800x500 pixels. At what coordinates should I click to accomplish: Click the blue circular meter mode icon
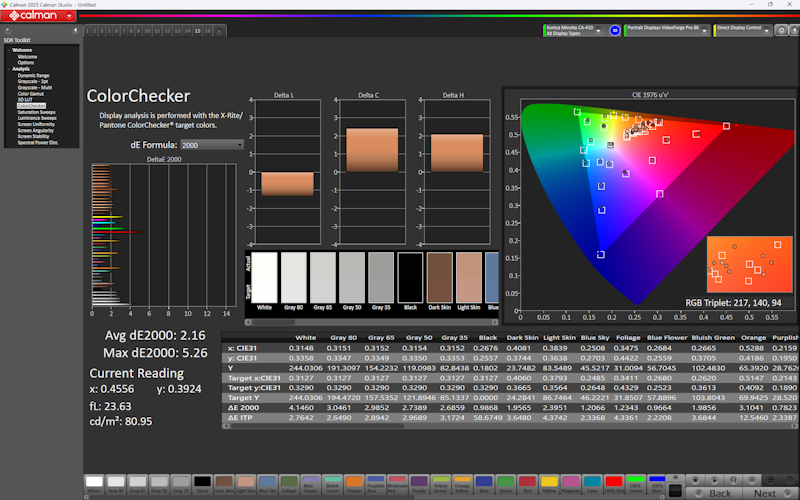(x=615, y=31)
